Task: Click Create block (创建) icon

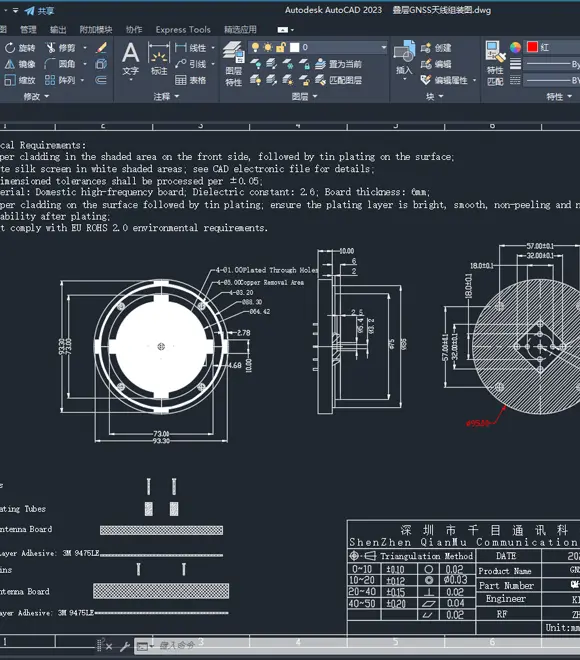Action: click(x=436, y=48)
